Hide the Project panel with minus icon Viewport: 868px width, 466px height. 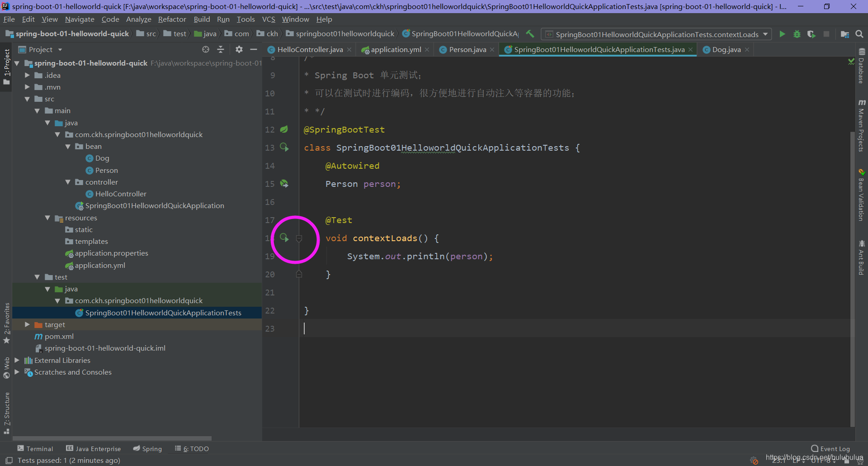coord(254,49)
